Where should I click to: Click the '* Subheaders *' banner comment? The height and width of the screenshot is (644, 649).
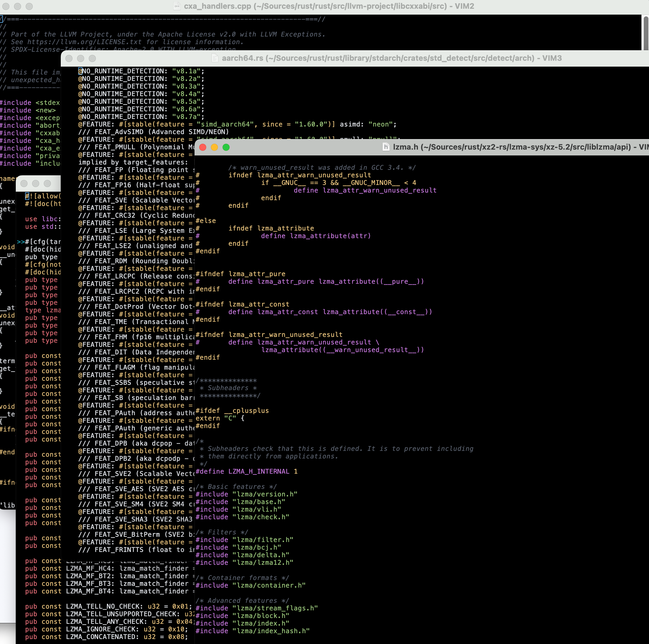[228, 388]
